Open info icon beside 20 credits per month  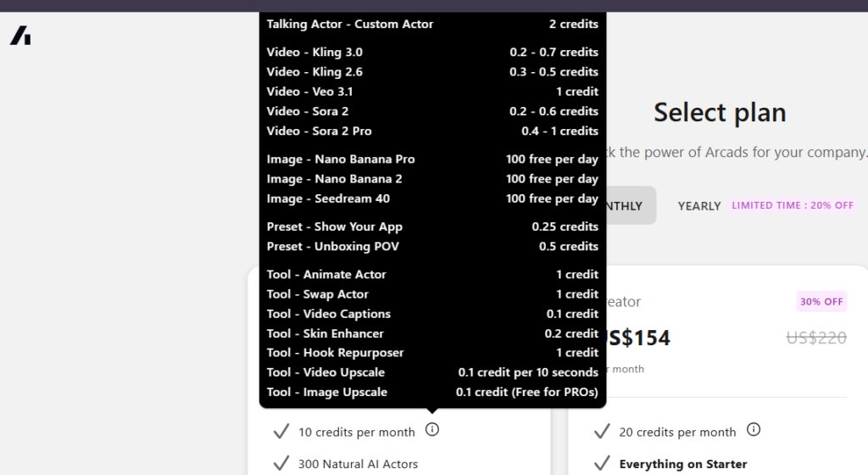754,429
